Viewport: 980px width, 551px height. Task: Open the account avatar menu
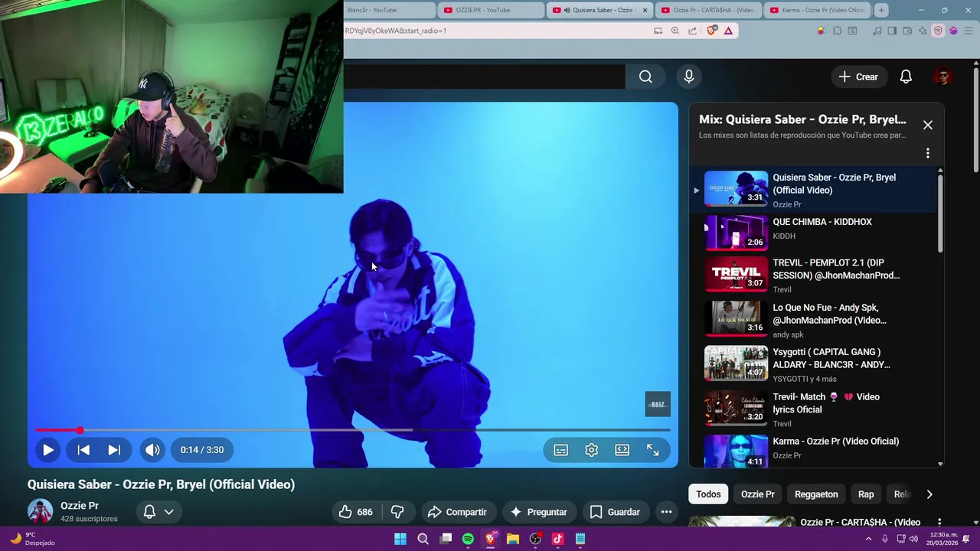pyautogui.click(x=943, y=77)
